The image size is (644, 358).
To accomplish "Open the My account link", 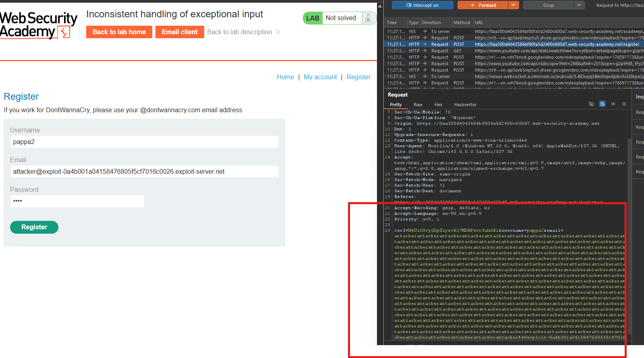I will pos(320,77).
